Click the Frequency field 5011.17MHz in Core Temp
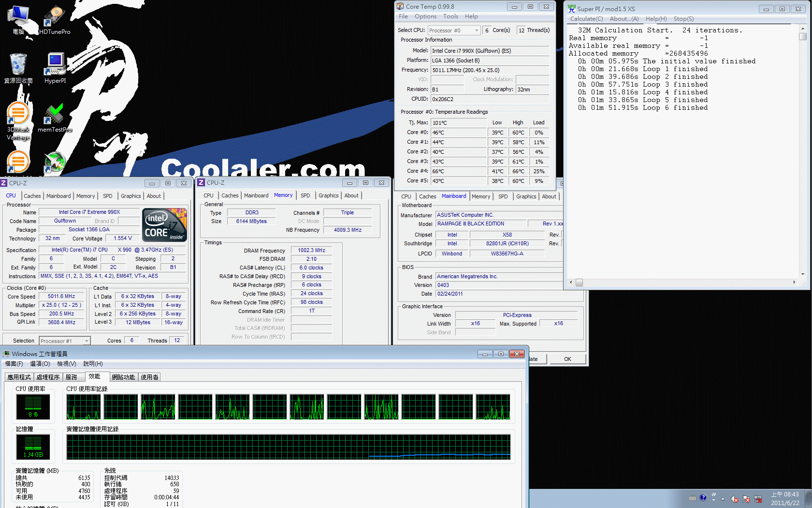This screenshot has width=812, height=508. click(x=490, y=70)
